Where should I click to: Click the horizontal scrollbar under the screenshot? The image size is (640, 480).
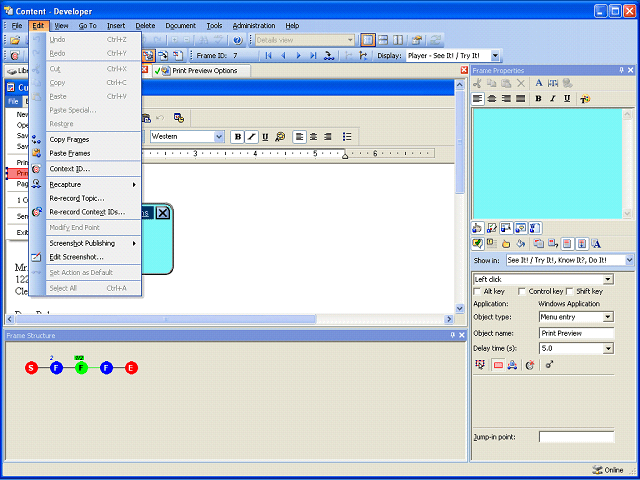(x=165, y=319)
